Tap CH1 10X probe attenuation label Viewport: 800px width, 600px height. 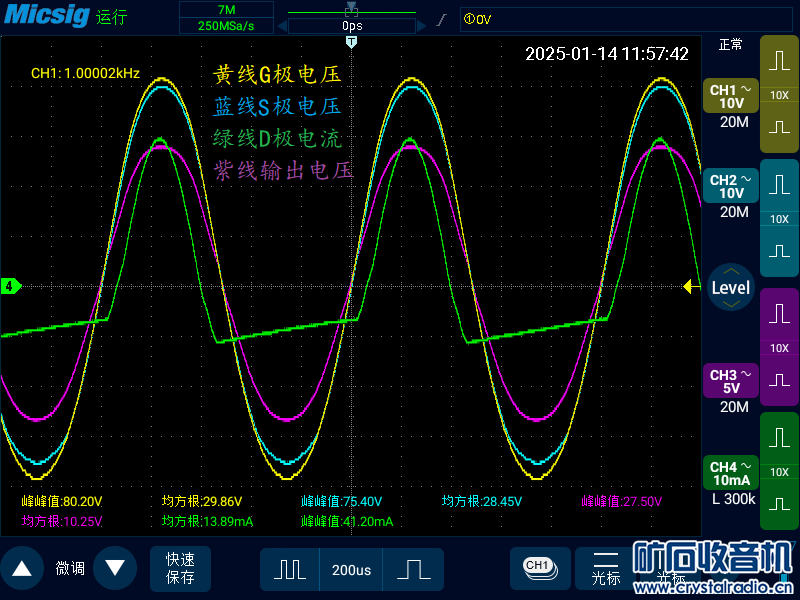click(780, 95)
